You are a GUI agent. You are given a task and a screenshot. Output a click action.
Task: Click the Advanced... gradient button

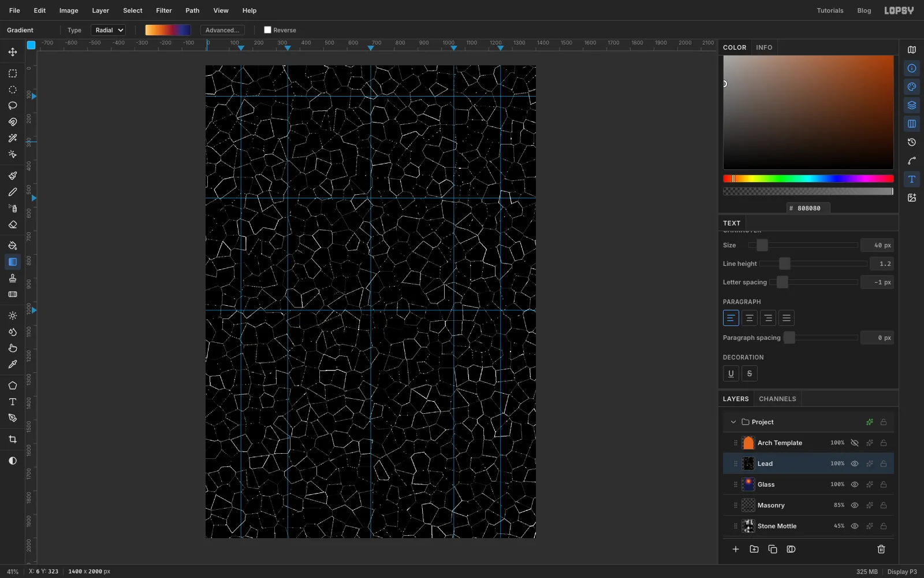[222, 30]
